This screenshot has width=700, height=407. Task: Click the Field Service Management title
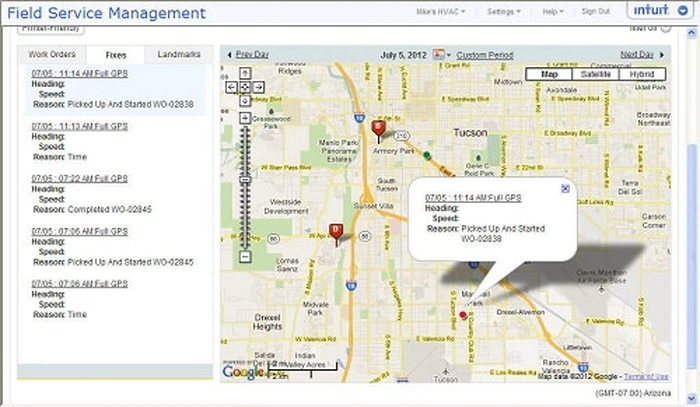click(x=107, y=12)
